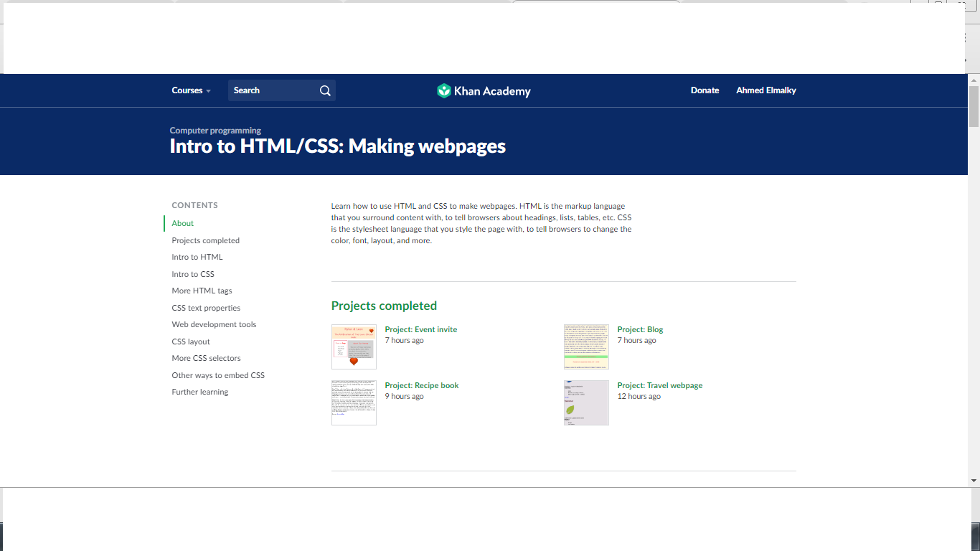Open Further learning in contents

click(x=200, y=392)
